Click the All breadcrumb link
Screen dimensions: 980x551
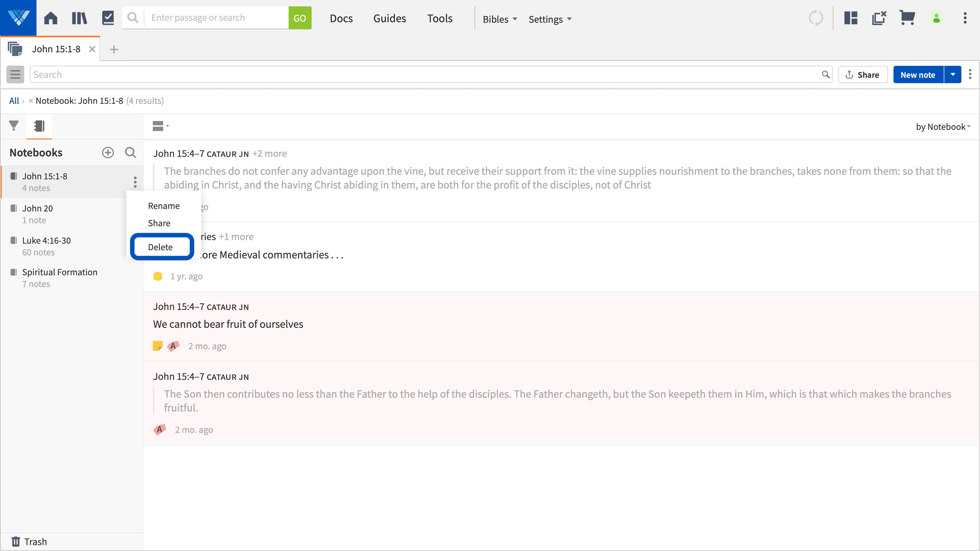pos(14,101)
